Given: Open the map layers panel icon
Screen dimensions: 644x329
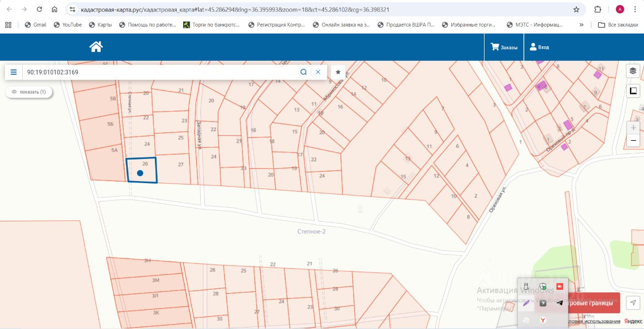Looking at the screenshot, I should [x=633, y=71].
